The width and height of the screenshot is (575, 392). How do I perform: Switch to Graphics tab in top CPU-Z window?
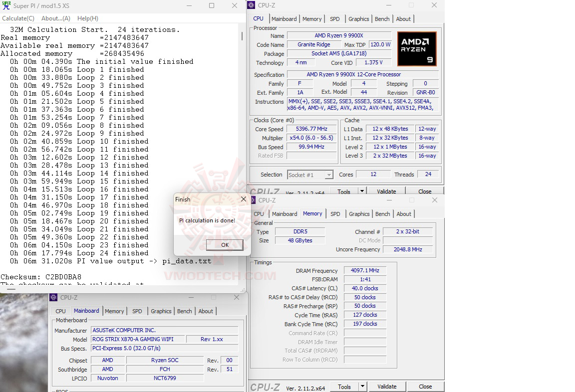click(x=359, y=19)
